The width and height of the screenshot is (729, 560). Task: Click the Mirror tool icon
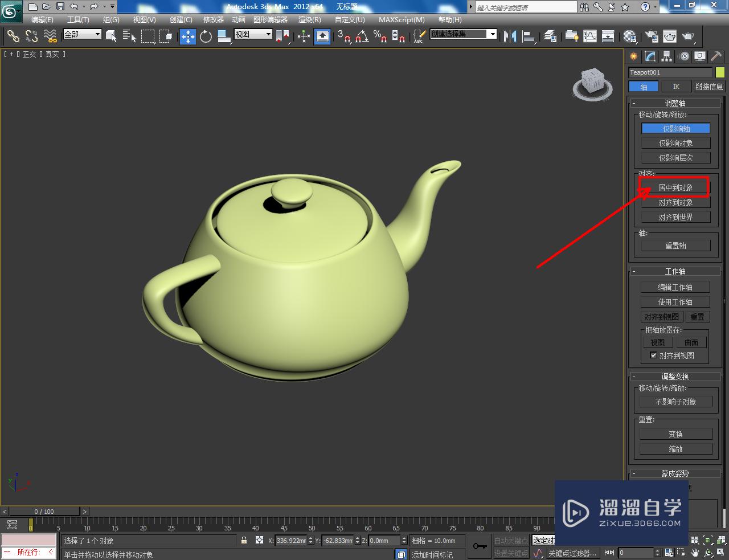tap(510, 36)
